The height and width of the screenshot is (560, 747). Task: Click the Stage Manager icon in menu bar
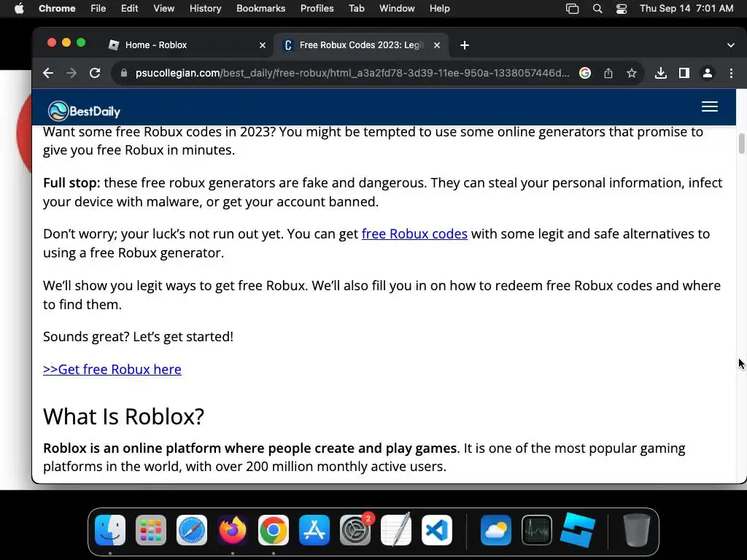pos(572,9)
